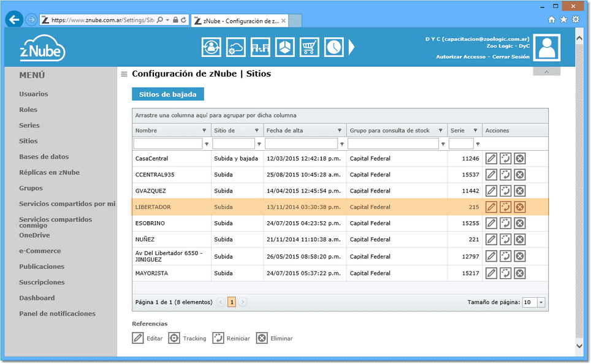Click the user profile avatar
This screenshot has height=364, width=591.
pos(546,48)
